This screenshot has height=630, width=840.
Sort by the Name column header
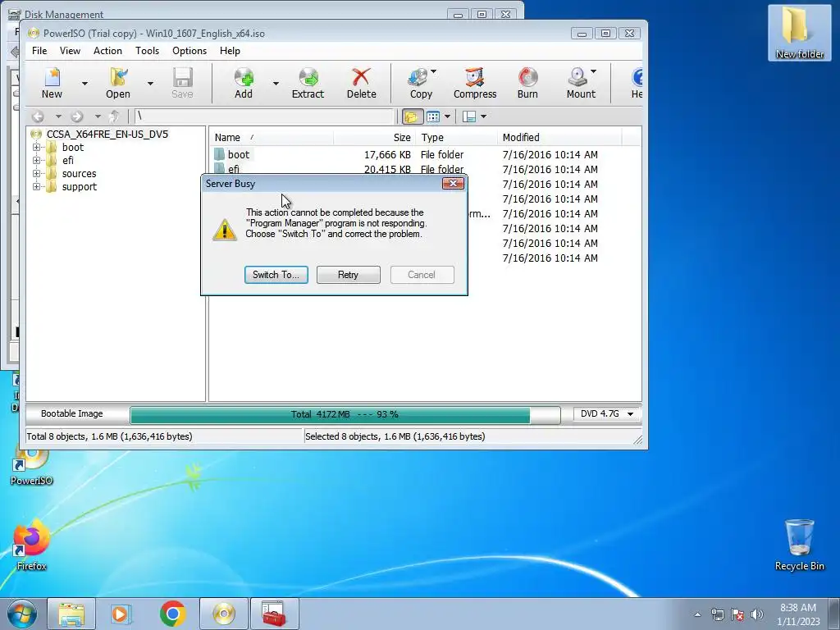[x=271, y=138]
